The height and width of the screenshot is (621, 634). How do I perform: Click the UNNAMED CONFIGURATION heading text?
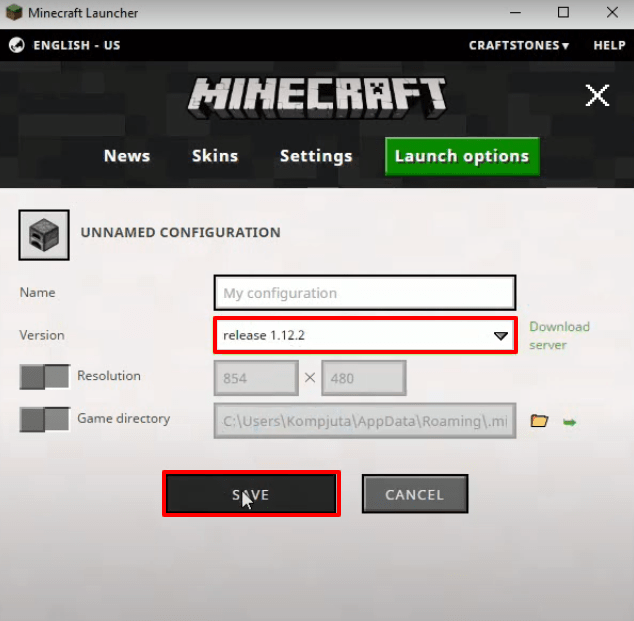[180, 232]
